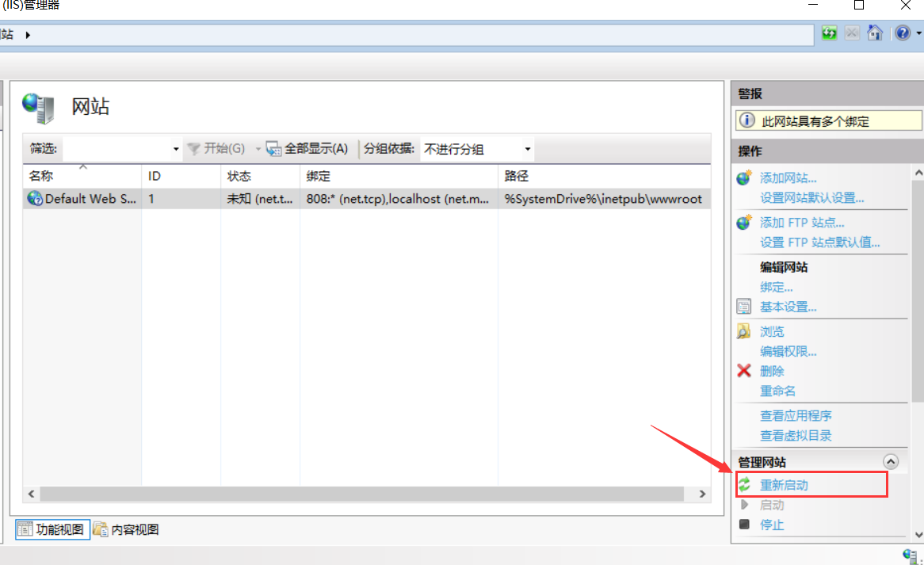Click the black 停止 stop square icon

(744, 524)
